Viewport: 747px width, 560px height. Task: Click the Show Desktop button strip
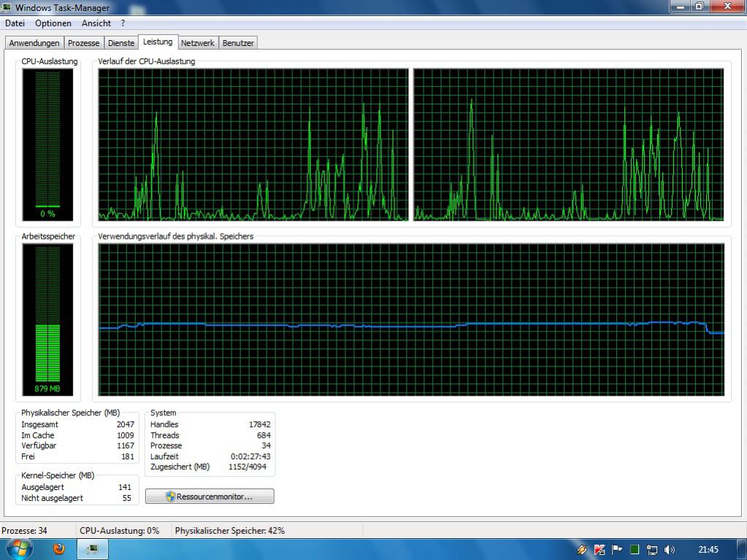tap(742, 550)
